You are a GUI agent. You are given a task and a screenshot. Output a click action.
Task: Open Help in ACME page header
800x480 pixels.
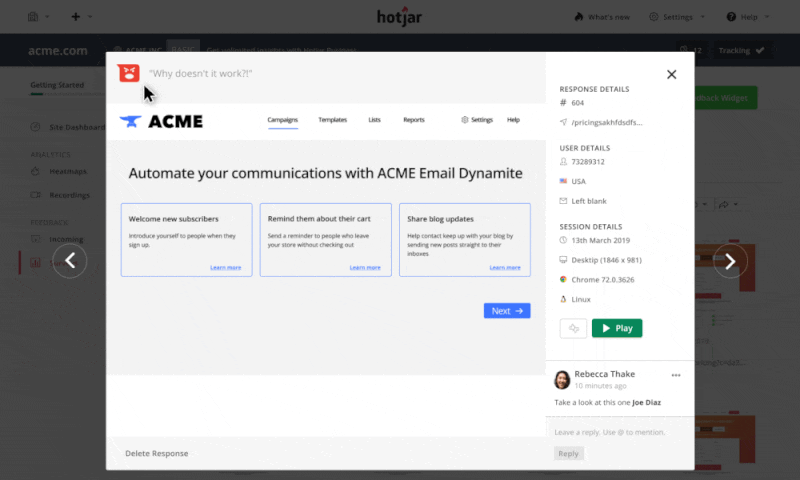click(x=513, y=120)
